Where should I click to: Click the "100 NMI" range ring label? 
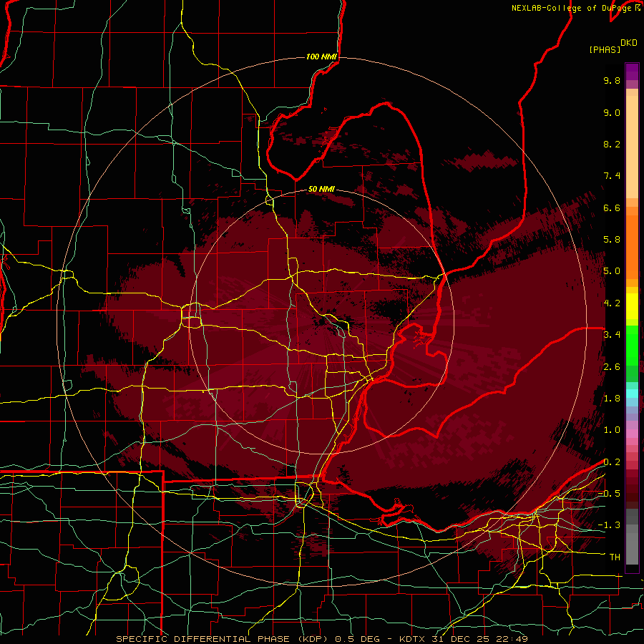[x=321, y=57]
